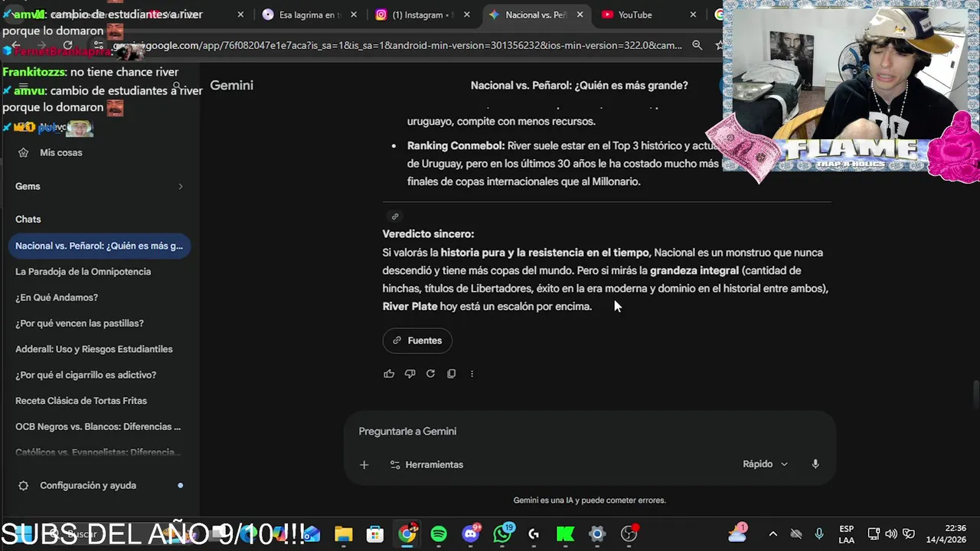Open Kick app from the taskbar
The height and width of the screenshot is (551, 980).
click(x=566, y=534)
